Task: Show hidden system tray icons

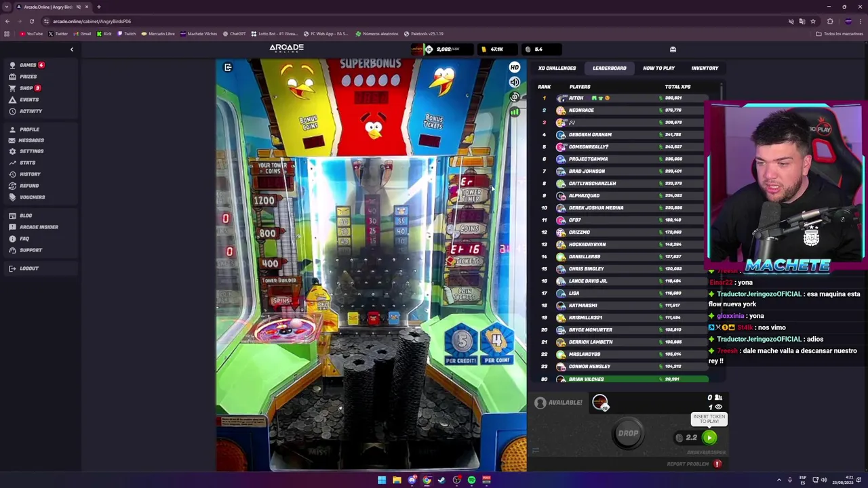Action: pos(778,480)
